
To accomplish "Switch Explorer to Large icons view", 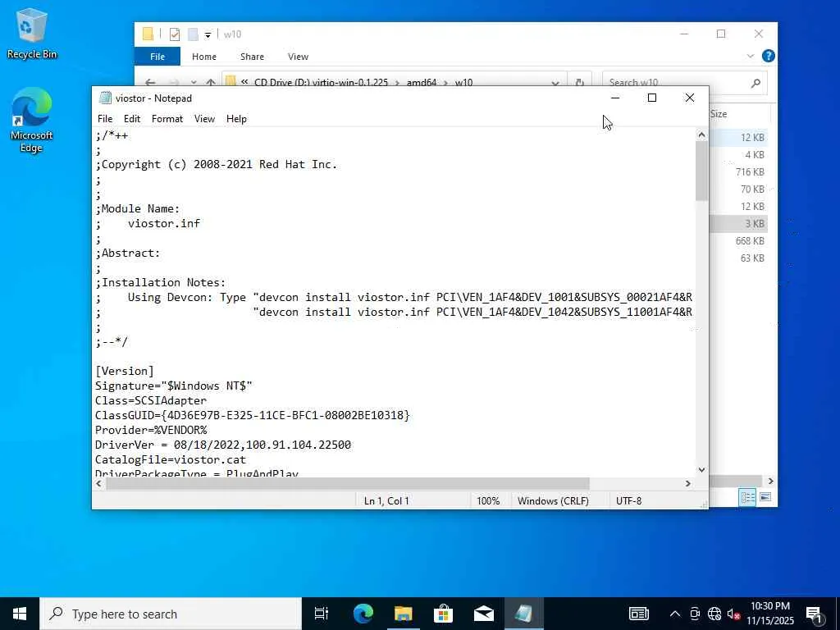I will click(x=765, y=497).
